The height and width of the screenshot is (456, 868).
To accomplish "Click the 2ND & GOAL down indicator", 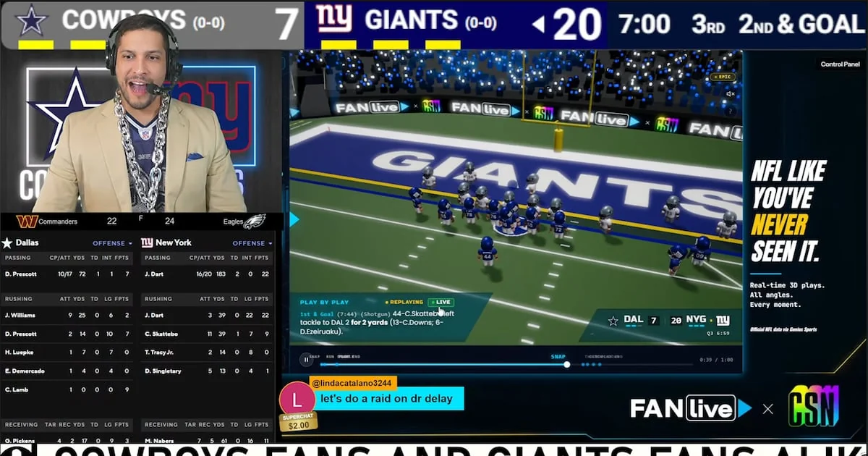I will [801, 24].
